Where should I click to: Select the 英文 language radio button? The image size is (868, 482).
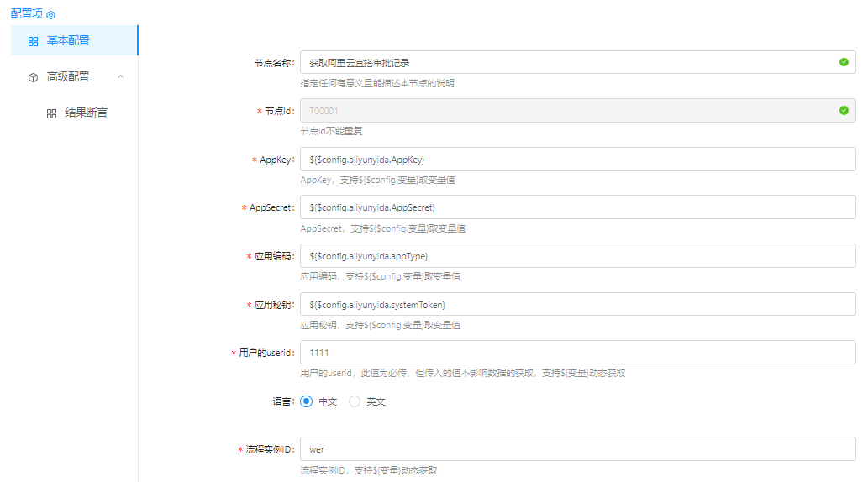355,401
